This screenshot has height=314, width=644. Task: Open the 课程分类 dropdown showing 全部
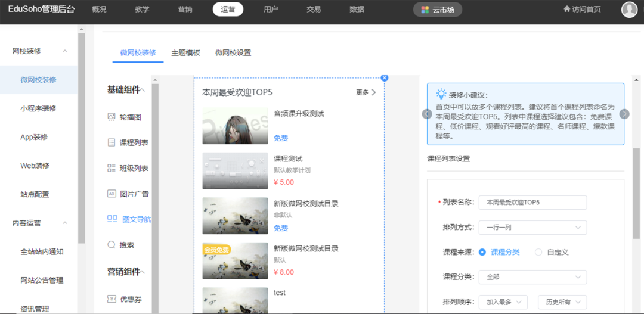pos(532,277)
